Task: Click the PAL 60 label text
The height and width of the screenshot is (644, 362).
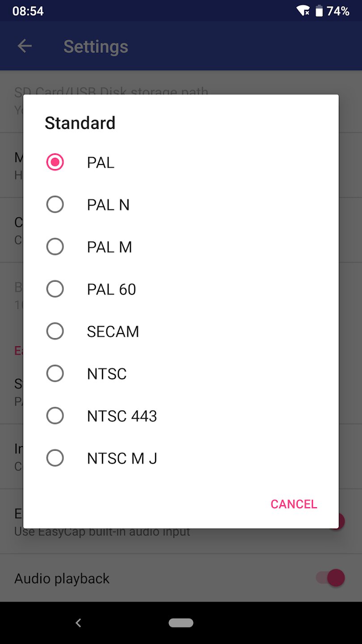Action: tap(111, 289)
